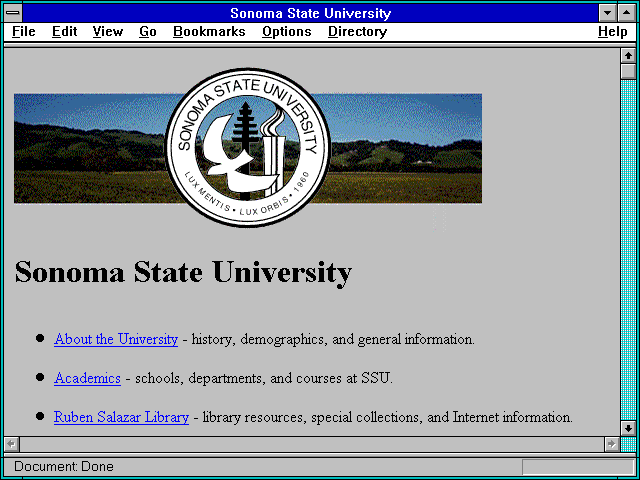The width and height of the screenshot is (640, 480).
Task: Open the Go menu
Action: (147, 32)
